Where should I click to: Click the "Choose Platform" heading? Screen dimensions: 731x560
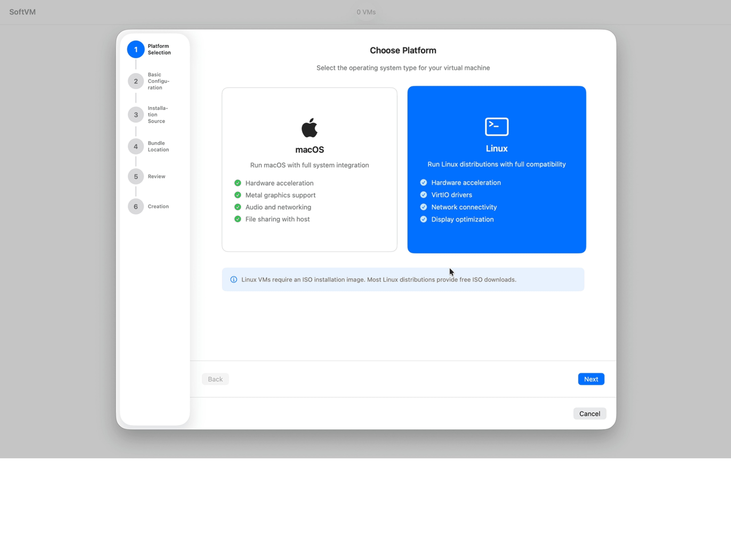(403, 50)
